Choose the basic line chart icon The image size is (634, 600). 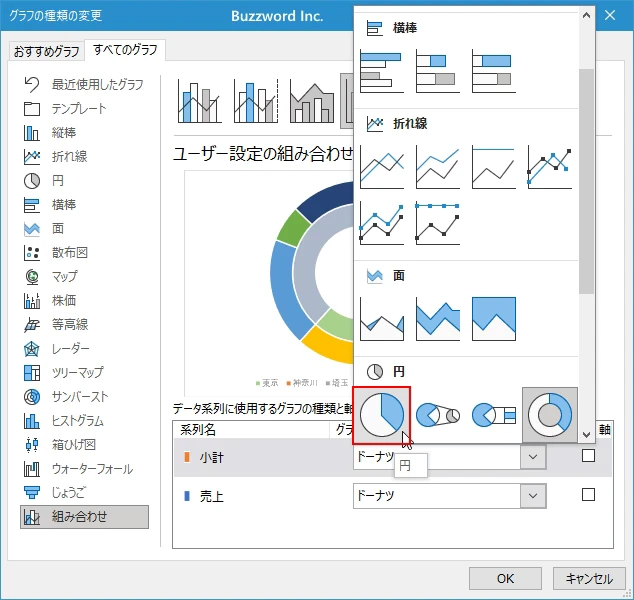click(x=381, y=168)
